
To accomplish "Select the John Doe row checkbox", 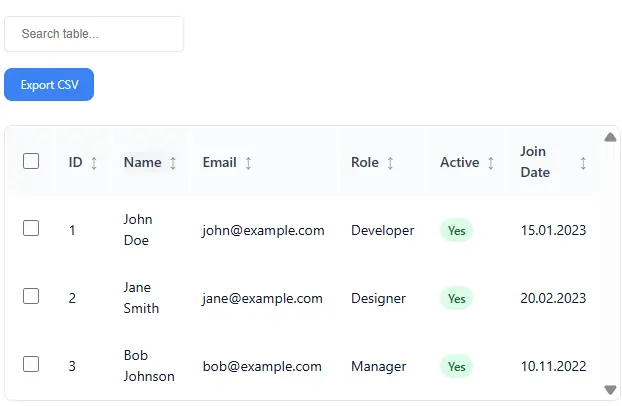I will (31, 229).
